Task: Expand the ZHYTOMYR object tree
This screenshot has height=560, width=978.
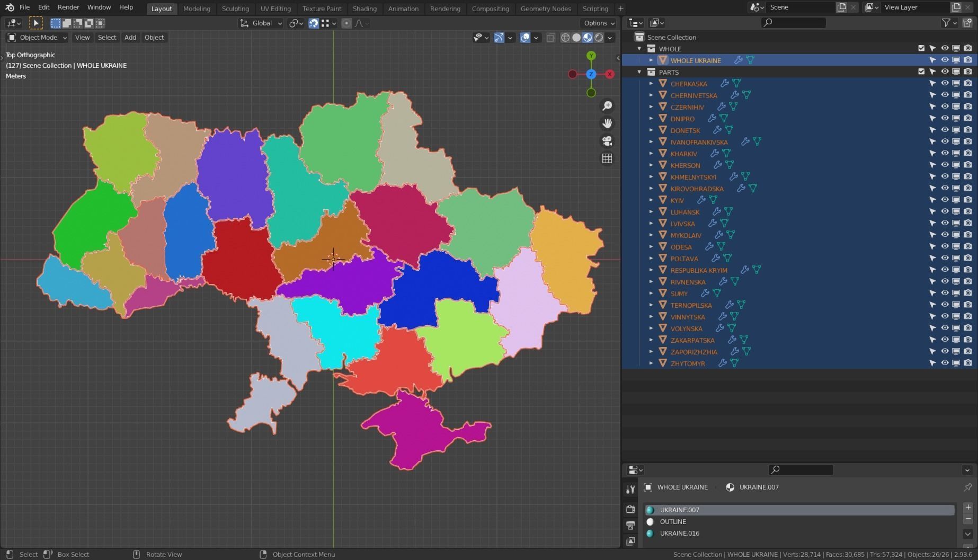Action: coord(651,363)
